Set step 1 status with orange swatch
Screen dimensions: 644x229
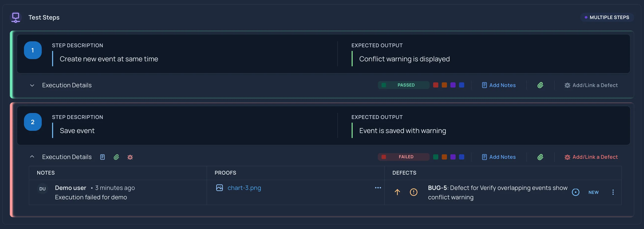444,85
